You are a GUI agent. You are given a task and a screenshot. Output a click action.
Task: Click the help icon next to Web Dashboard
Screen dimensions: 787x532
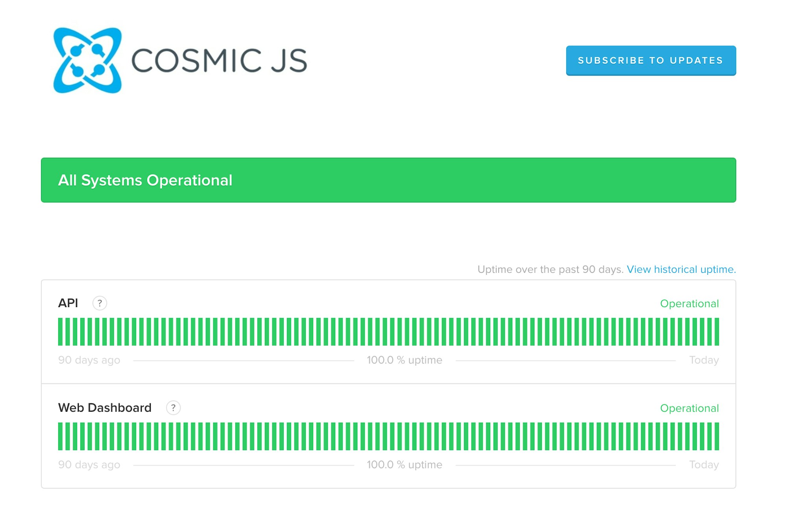(x=173, y=408)
